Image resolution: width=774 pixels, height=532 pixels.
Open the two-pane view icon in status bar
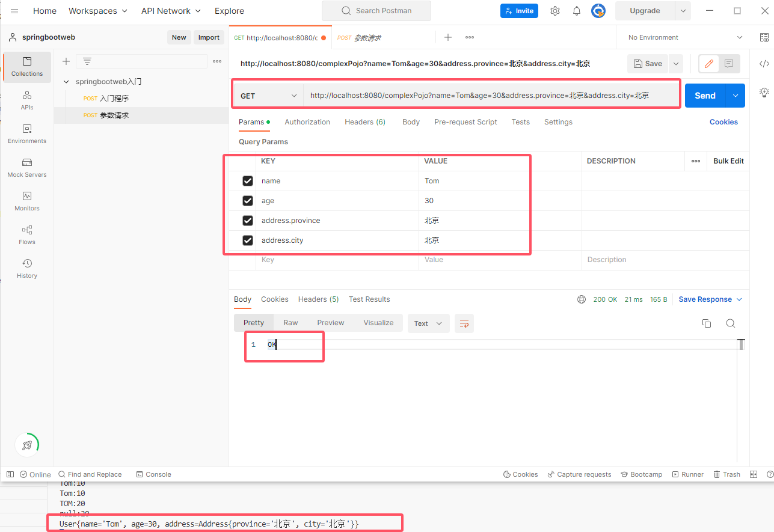[x=754, y=474]
